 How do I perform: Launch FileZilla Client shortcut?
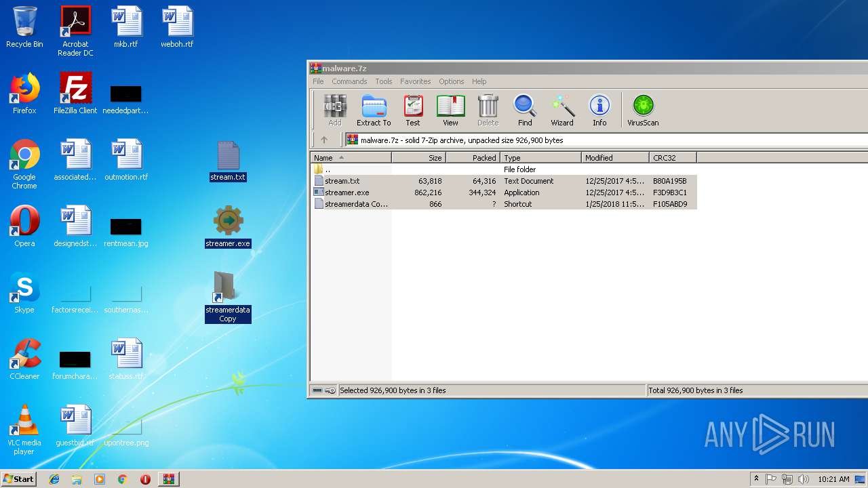75,94
